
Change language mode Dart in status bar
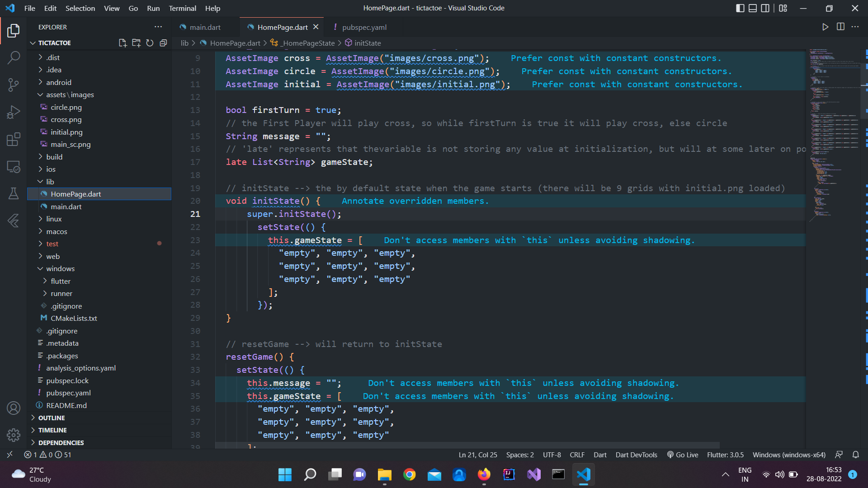(600, 455)
